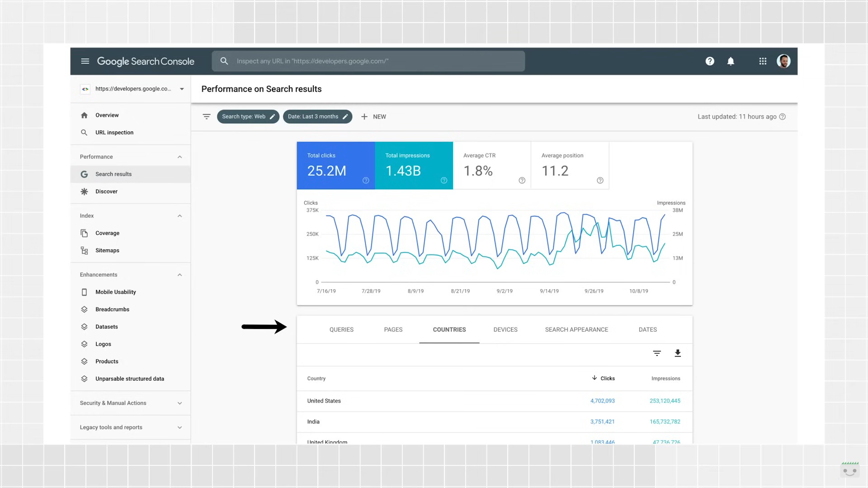Click the URL inspection magnifier icon
This screenshot has height=488, width=868.
click(84, 132)
